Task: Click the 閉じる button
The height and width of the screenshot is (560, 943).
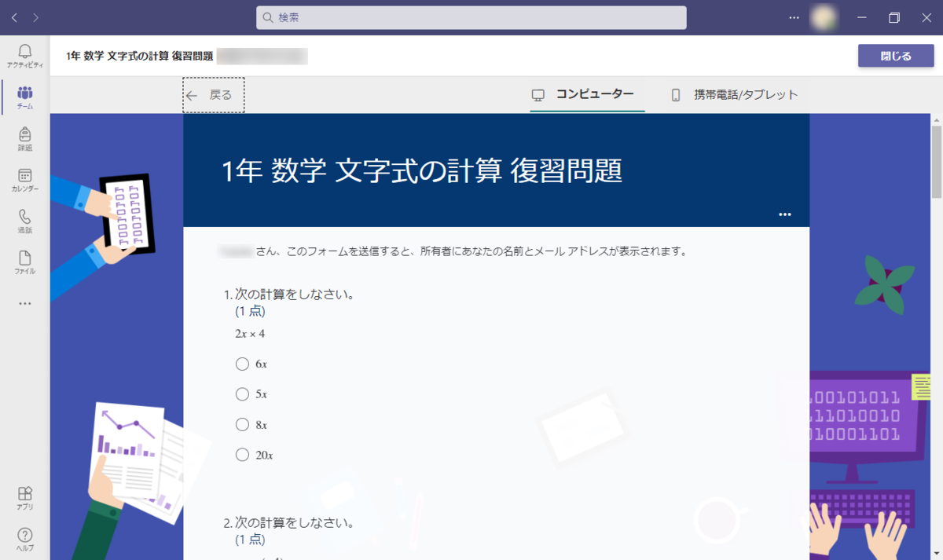Action: [896, 56]
